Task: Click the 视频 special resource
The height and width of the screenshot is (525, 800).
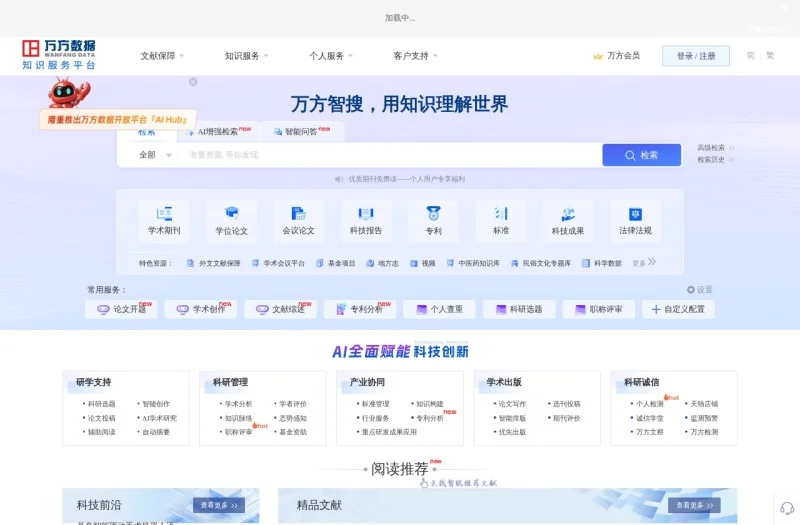Action: click(x=423, y=263)
